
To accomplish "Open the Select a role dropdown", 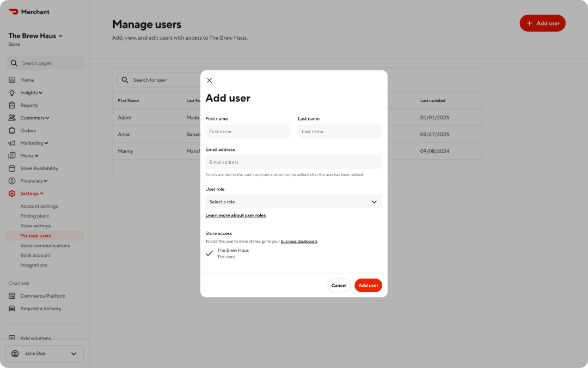I will [x=293, y=202].
